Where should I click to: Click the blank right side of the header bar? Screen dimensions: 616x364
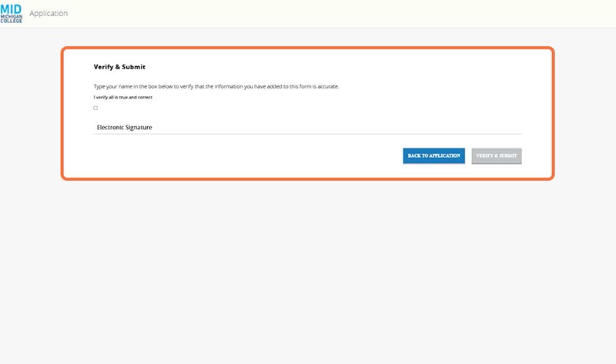click(462, 13)
